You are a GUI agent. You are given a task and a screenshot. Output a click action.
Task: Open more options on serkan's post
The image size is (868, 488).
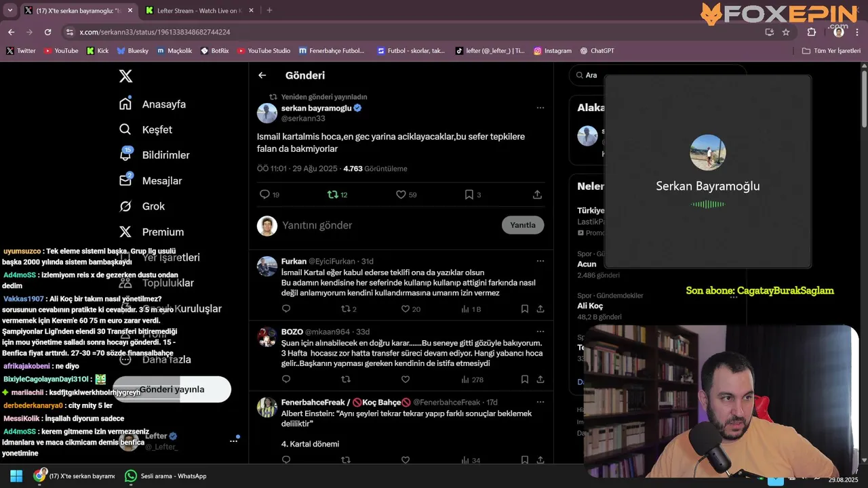(x=540, y=108)
